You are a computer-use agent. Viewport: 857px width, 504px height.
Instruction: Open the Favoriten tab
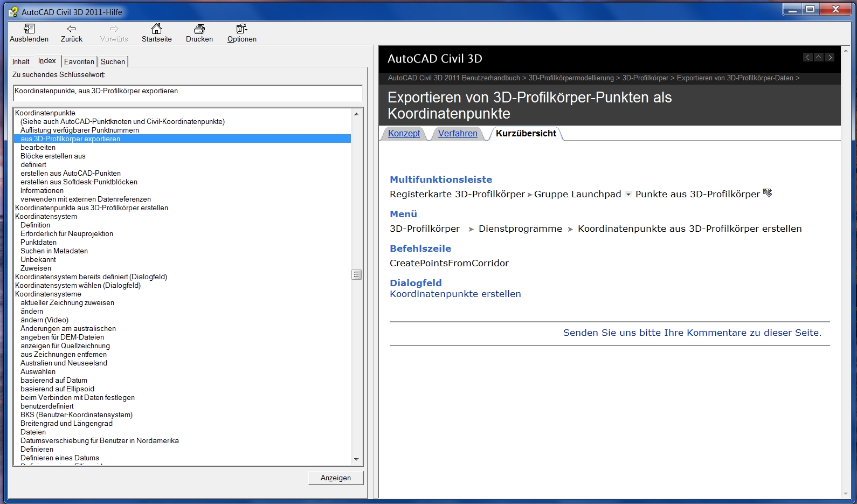click(79, 61)
